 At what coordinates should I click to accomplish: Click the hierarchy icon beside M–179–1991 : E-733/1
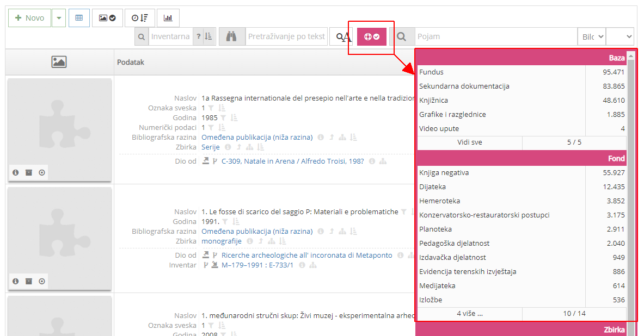tap(312, 265)
